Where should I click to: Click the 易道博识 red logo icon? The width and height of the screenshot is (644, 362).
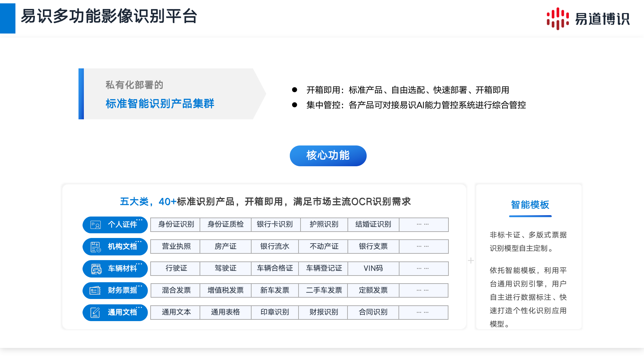(557, 19)
